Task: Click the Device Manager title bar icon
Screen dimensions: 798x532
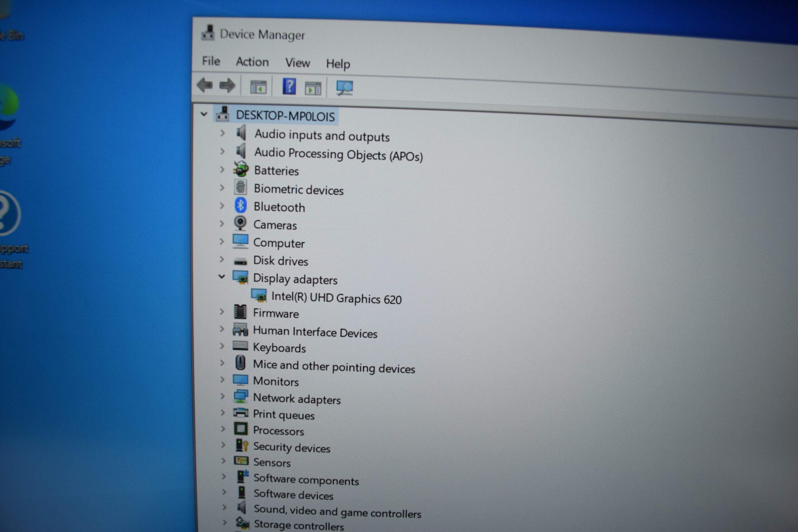Action: (208, 33)
